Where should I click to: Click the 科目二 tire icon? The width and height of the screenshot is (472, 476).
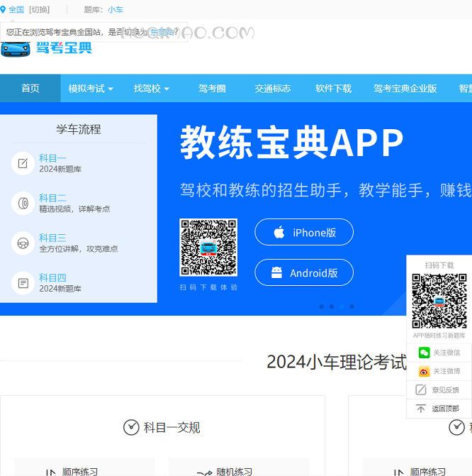click(x=23, y=203)
